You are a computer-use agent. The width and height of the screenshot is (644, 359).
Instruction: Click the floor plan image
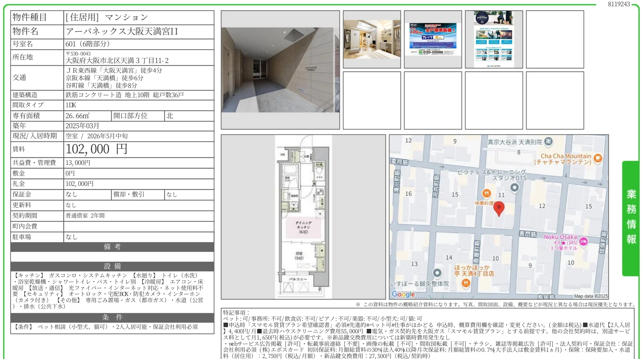tap(303, 217)
